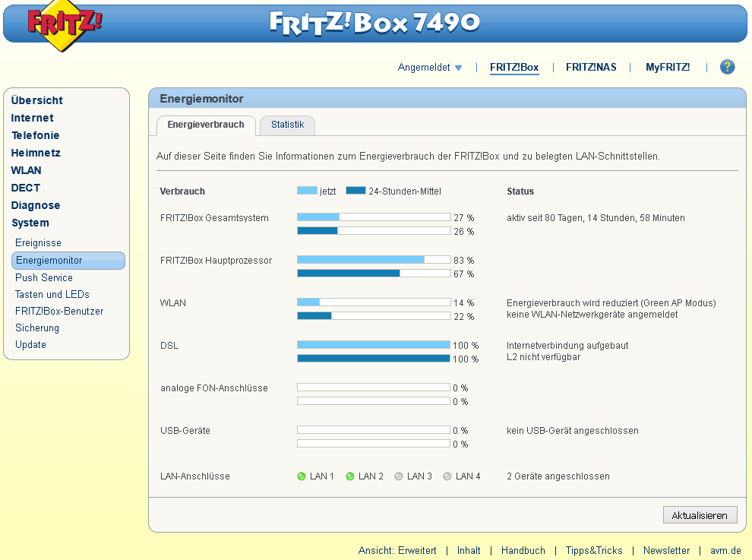The image size is (752, 560).
Task: Expand the Angemeldet dropdown arrow
Action: coord(459,68)
